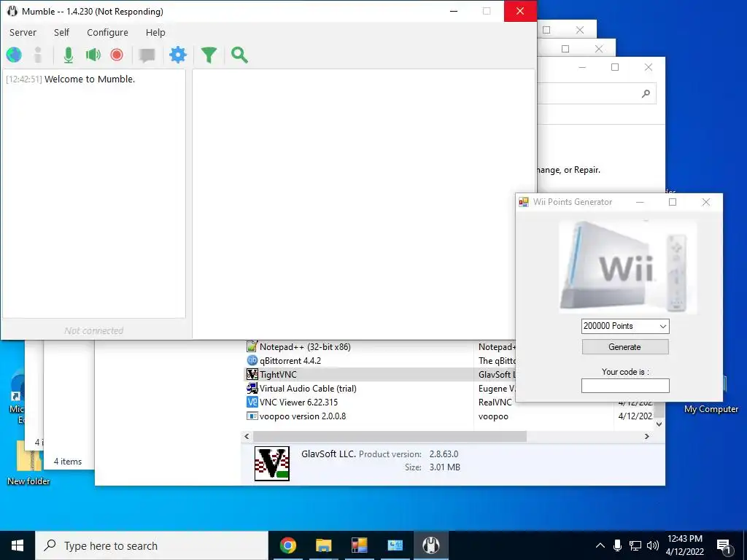Click voopoo publisher cell
747x560 pixels.
[x=493, y=416]
